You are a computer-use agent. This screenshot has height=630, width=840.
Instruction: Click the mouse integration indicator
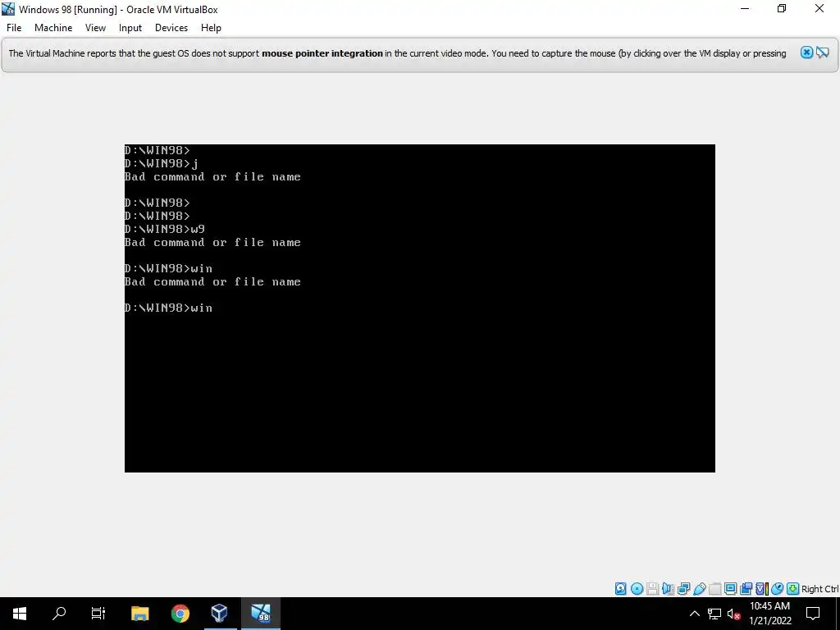coord(777,589)
